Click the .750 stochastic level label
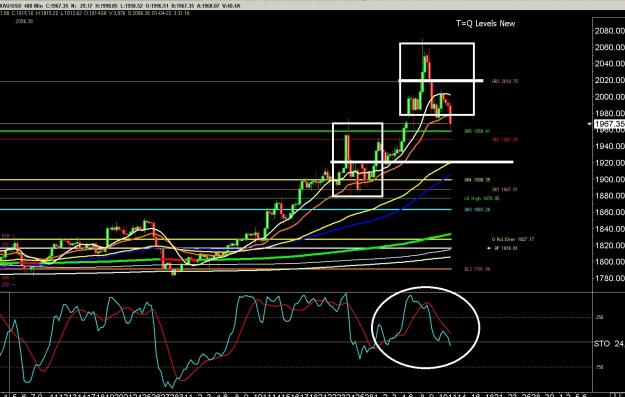 tap(600, 367)
